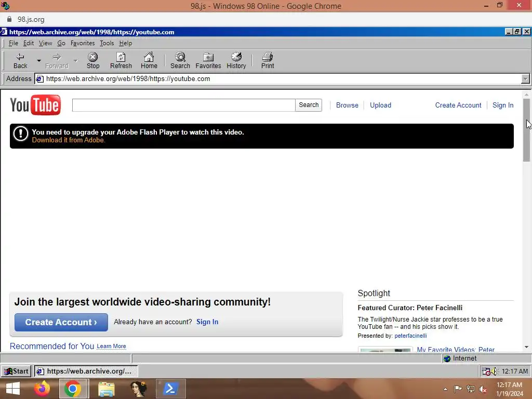Open the Windows 98 Start button
Screen dimensions: 532x399
16,371
